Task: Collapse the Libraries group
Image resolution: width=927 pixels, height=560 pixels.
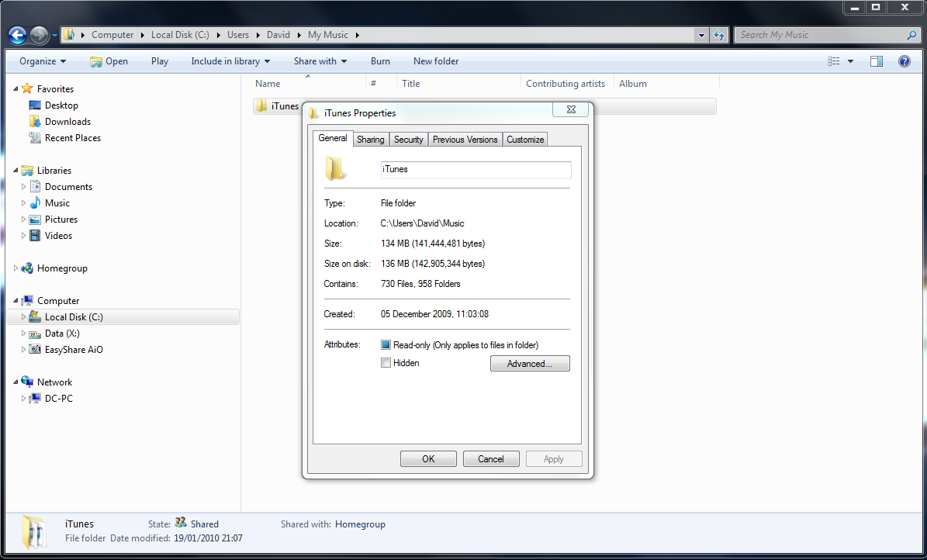Action: coord(16,171)
